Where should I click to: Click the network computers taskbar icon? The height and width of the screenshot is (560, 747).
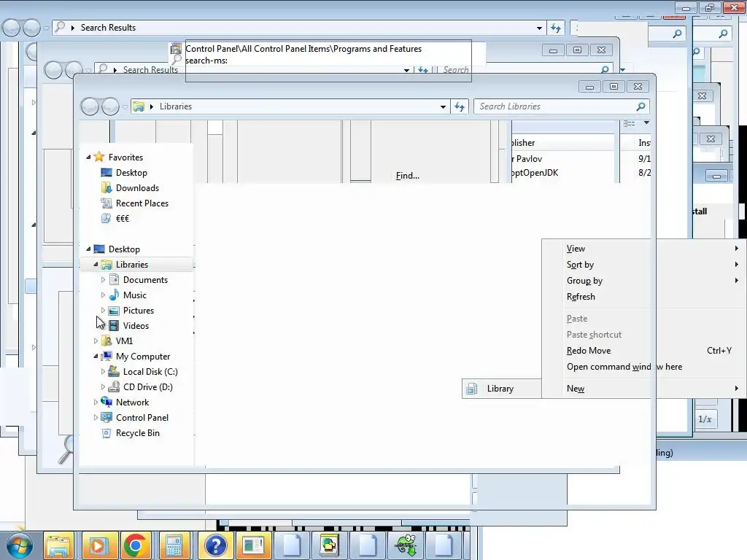click(329, 545)
